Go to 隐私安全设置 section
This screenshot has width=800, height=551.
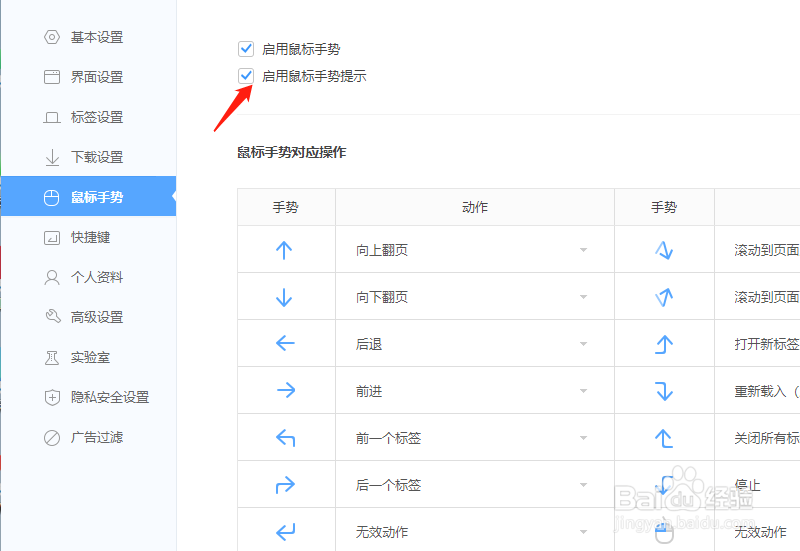point(89,397)
